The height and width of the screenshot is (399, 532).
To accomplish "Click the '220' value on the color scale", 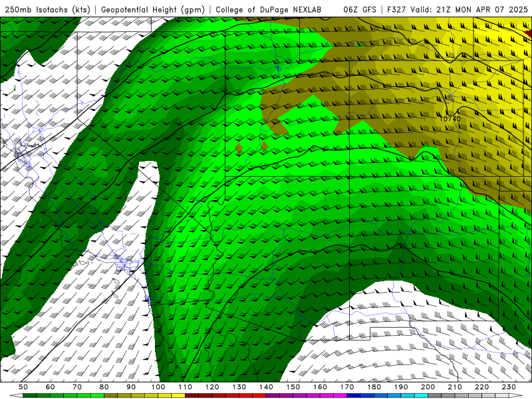I will coord(481,387).
